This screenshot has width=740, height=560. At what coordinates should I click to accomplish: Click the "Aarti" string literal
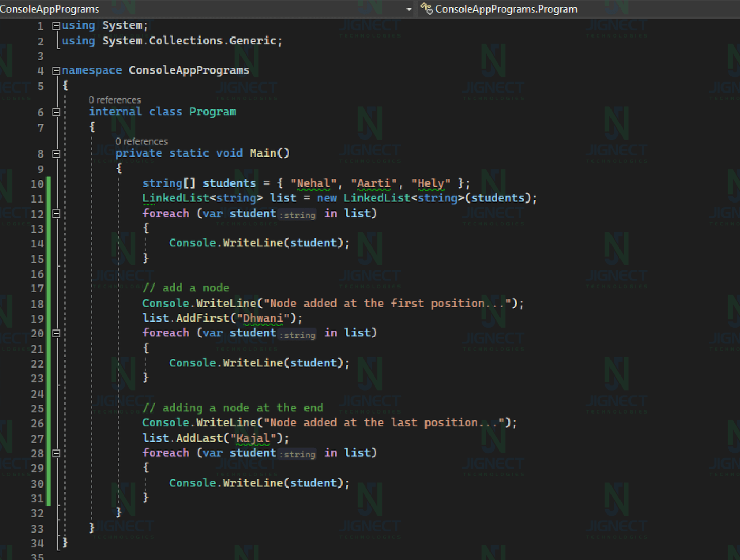374,183
